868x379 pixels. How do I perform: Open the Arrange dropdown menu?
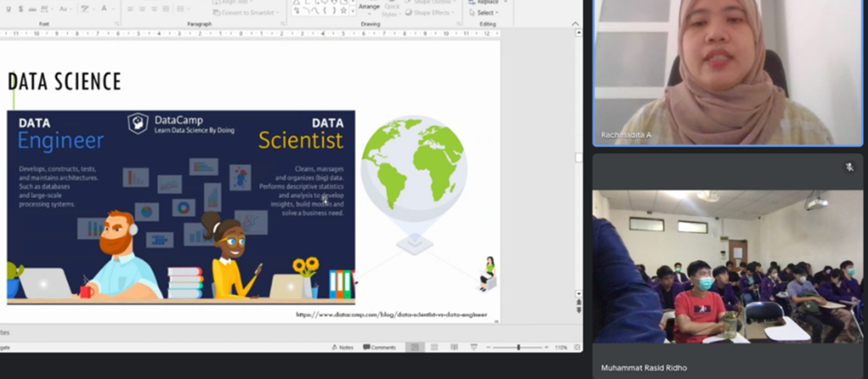click(x=369, y=7)
